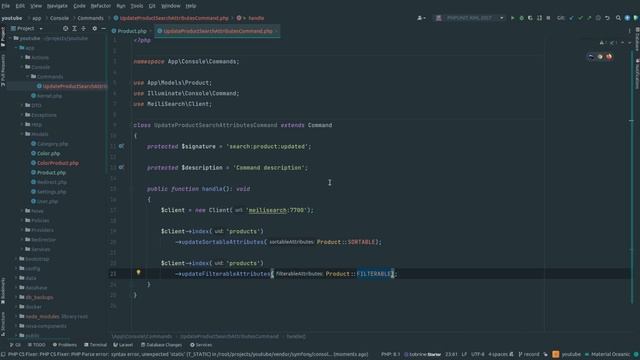Open the Refactor menu

[100, 6]
